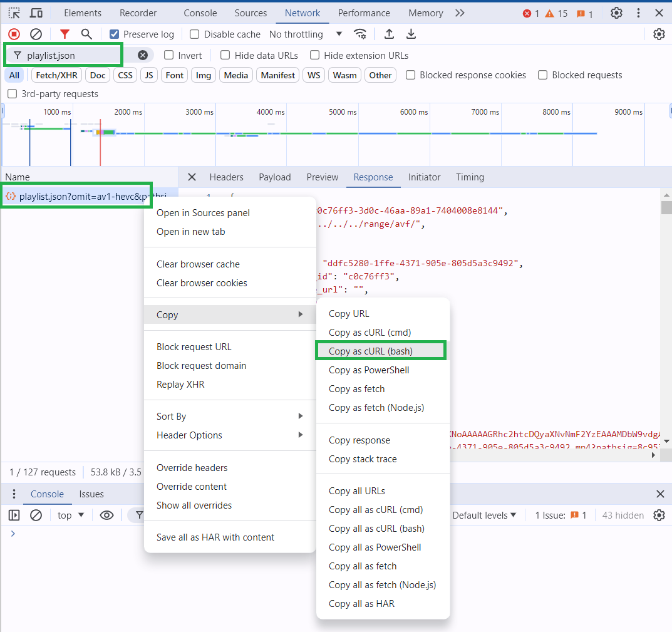Open No throttling dropdown

pyautogui.click(x=305, y=34)
